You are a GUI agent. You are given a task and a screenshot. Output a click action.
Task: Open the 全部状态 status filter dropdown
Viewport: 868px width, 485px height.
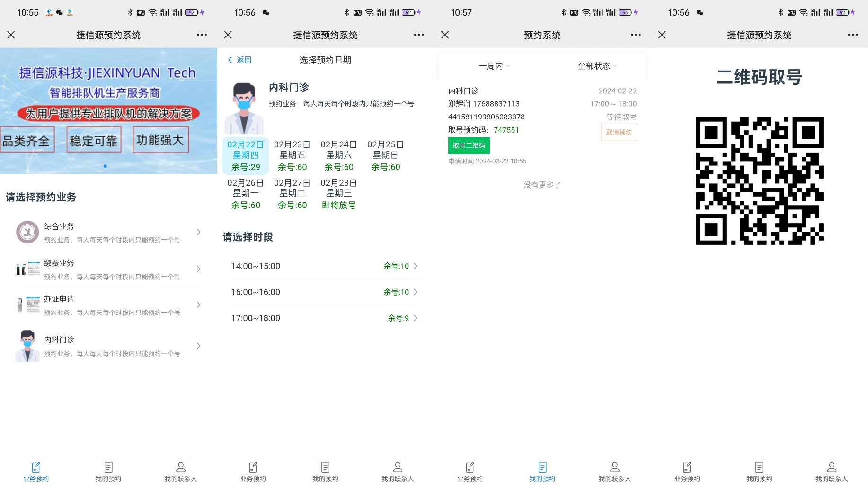[597, 66]
